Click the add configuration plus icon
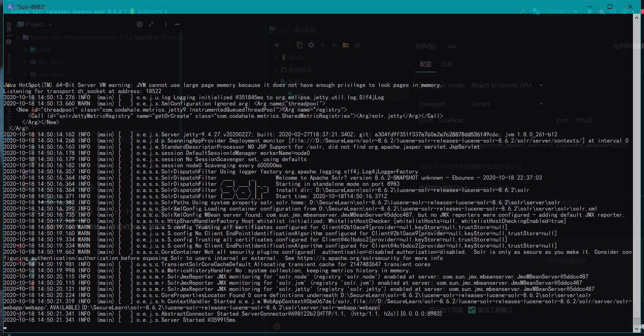The image size is (644, 336). tap(277, 45)
